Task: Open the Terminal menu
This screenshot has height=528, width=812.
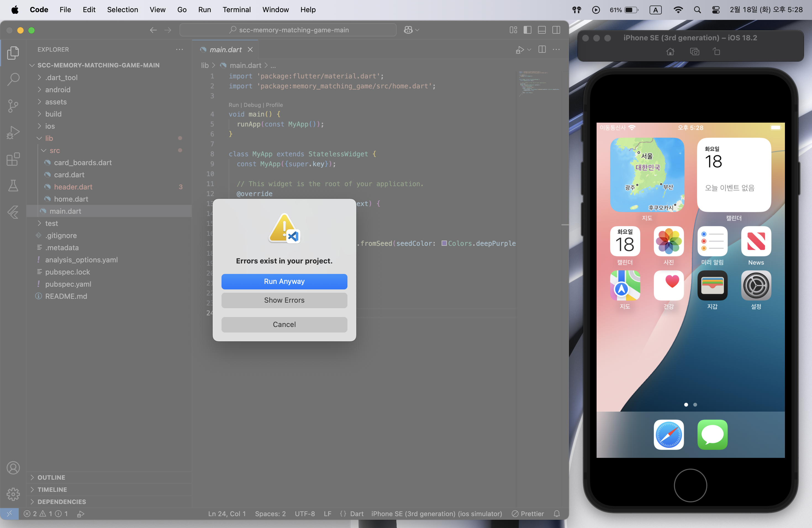Action: [236, 10]
